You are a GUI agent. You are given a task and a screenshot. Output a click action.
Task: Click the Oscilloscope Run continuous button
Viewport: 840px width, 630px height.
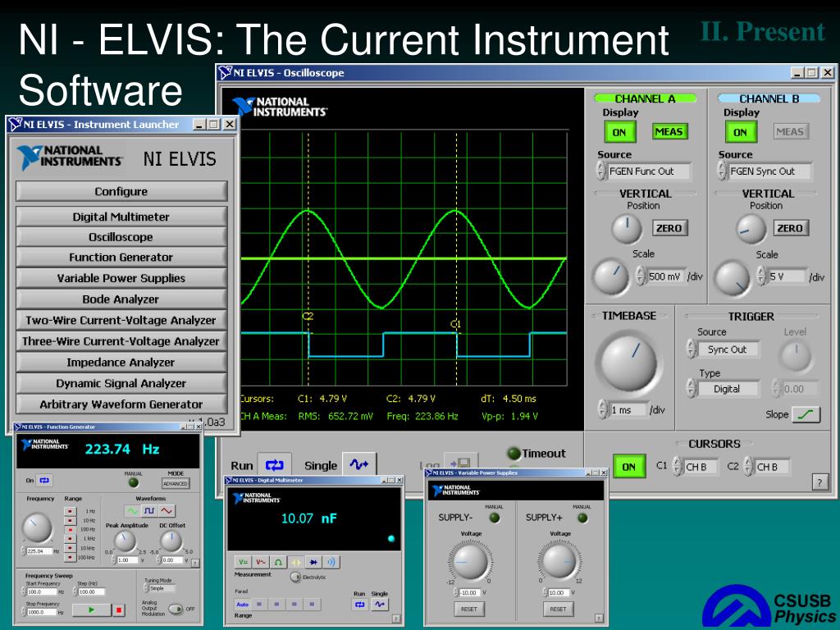click(x=274, y=464)
